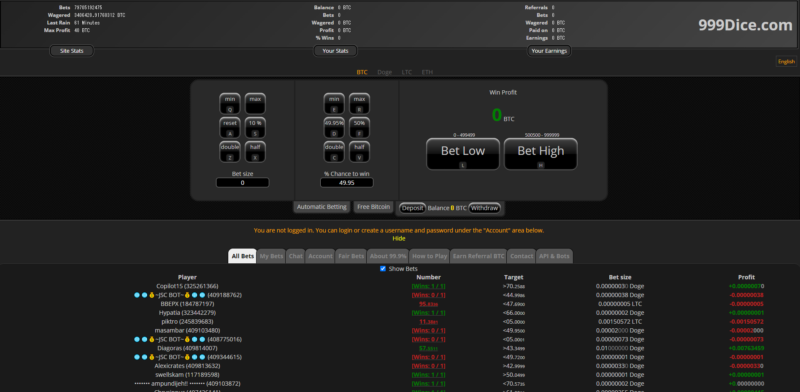Set bet size to min

230,104
